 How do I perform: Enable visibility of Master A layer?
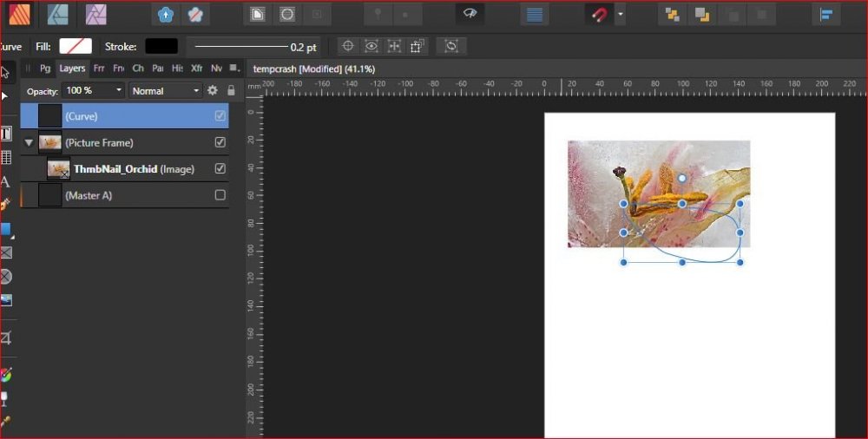220,195
